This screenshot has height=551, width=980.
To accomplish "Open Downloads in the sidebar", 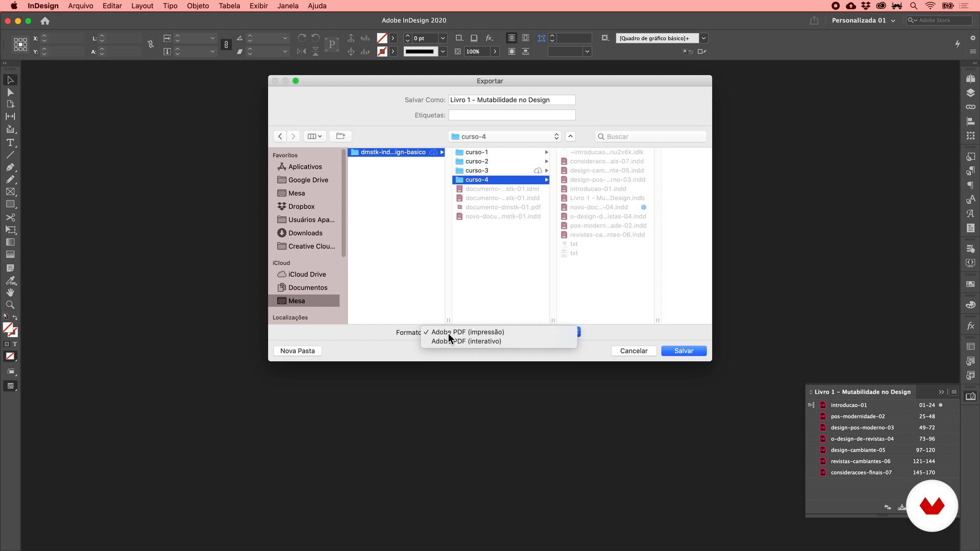I will 305,233.
